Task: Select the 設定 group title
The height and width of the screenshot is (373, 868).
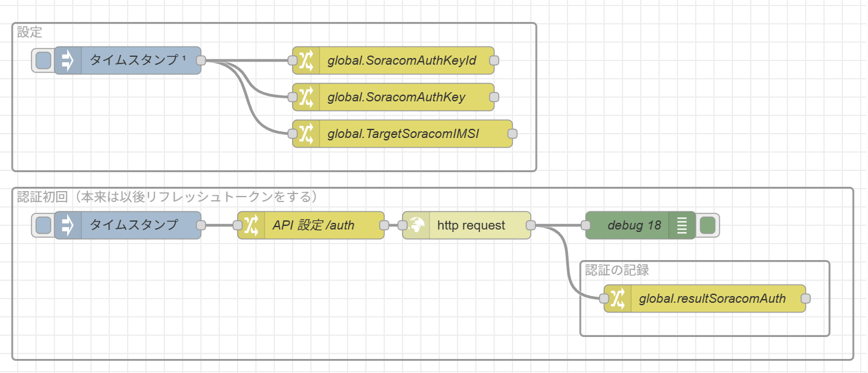Action: pyautogui.click(x=30, y=32)
